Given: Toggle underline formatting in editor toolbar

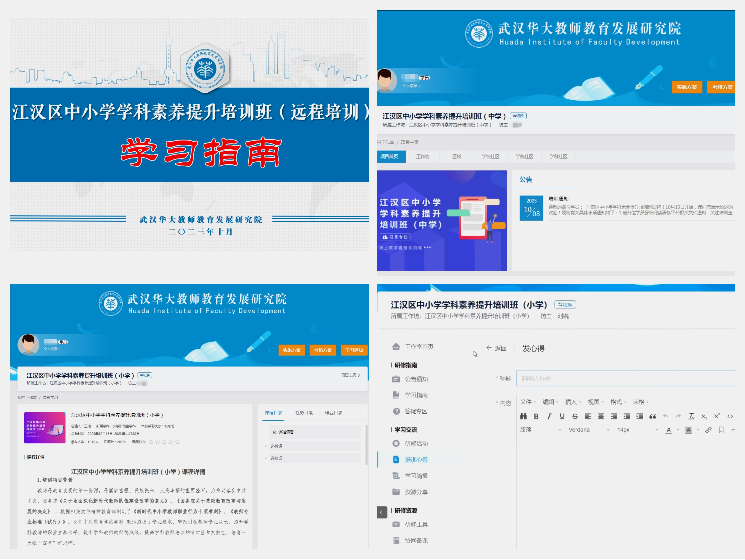Looking at the screenshot, I should pyautogui.click(x=562, y=416).
